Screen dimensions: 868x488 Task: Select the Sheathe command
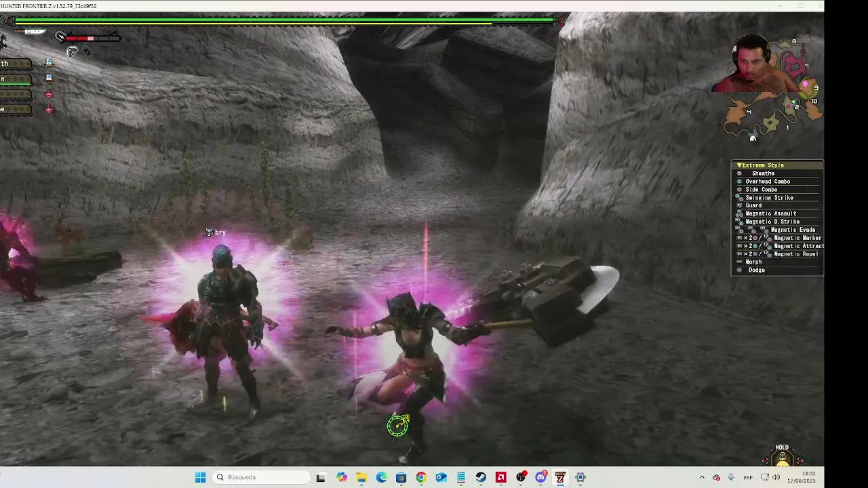point(763,174)
